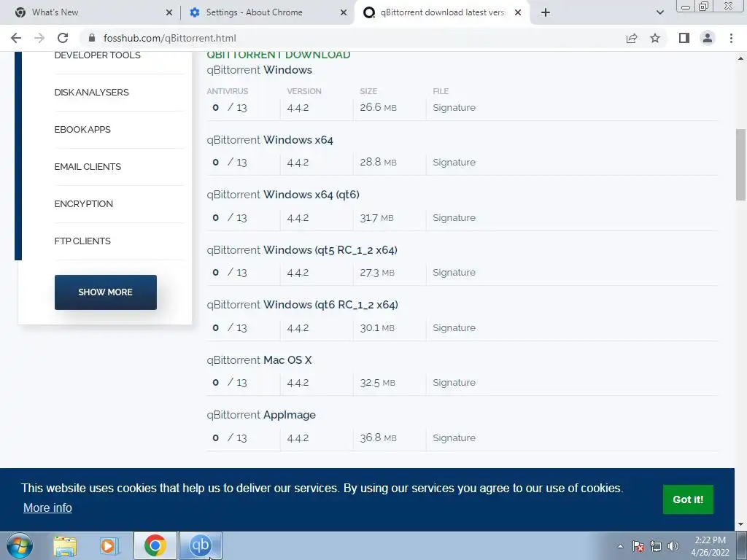Expand the tab search dropdown arrow
747x560 pixels.
[x=659, y=12]
